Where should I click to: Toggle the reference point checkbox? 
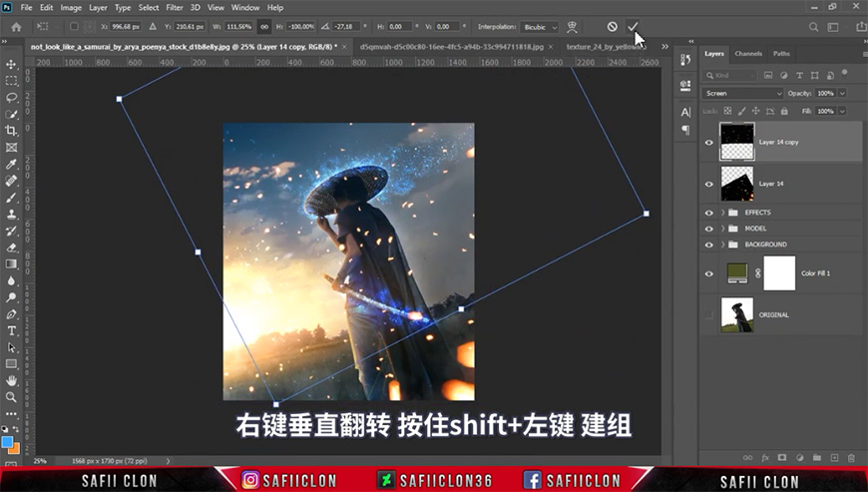point(74,27)
